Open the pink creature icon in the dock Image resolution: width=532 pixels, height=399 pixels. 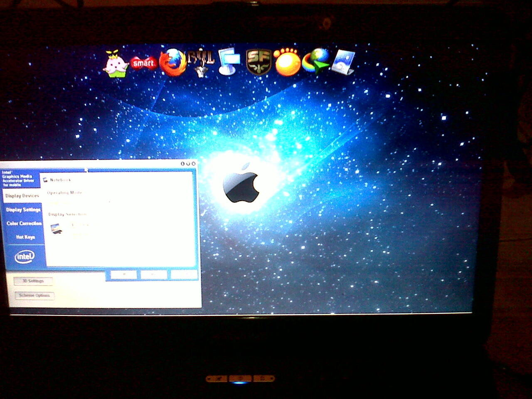[x=116, y=64]
